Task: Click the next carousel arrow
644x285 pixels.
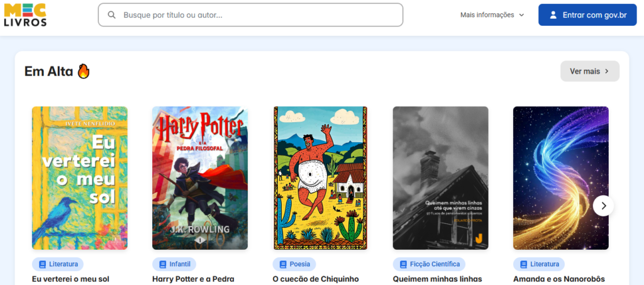Action: (603, 205)
